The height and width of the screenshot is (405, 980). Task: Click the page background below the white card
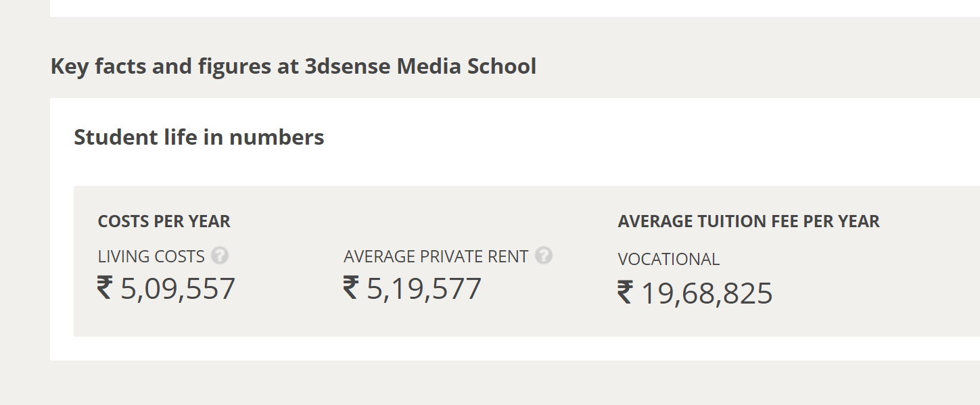pyautogui.click(x=473, y=384)
